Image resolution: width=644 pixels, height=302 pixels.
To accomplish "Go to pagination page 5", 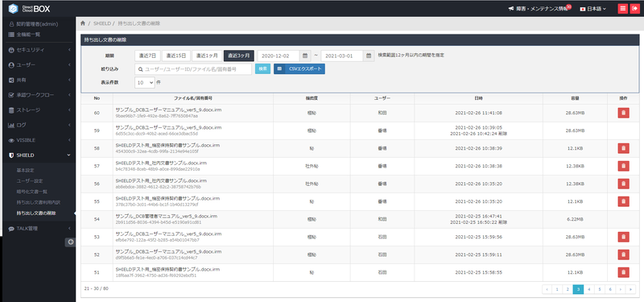I will coord(600,289).
